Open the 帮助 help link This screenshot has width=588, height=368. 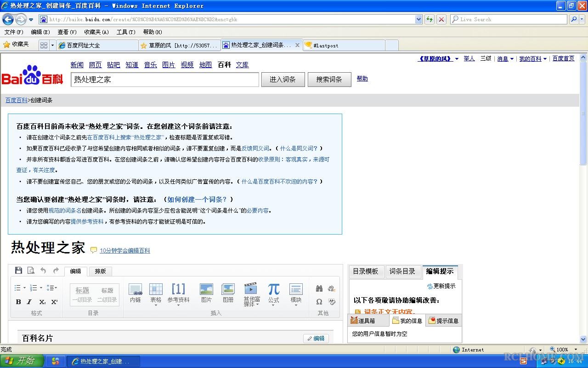pos(362,79)
